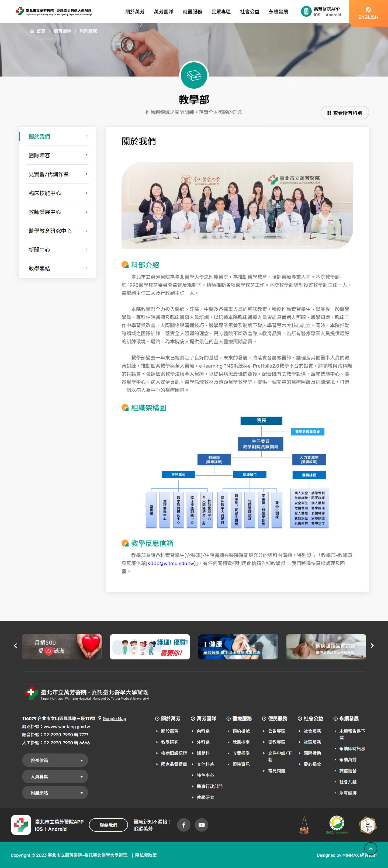This screenshot has width=388, height=868.
Task: Click footer 醫事行政部門 link
Action: click(x=210, y=786)
